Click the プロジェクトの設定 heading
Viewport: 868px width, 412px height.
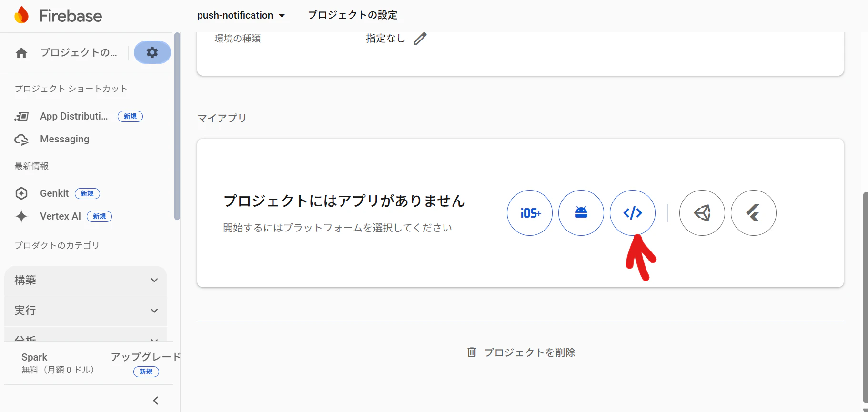point(353,15)
